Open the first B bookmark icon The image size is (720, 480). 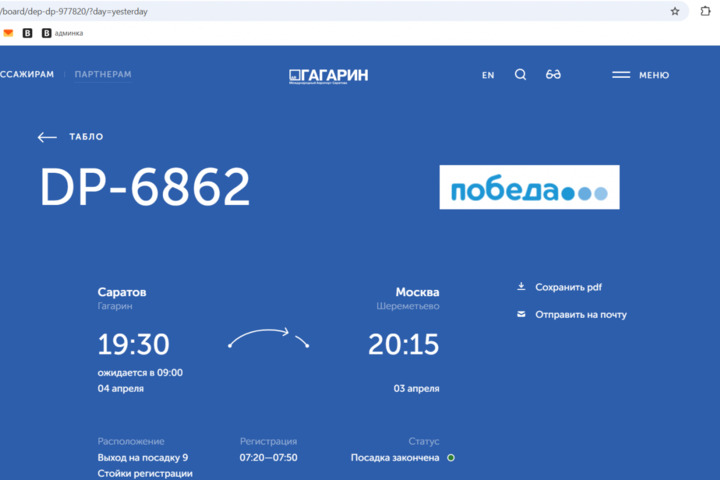point(27,33)
